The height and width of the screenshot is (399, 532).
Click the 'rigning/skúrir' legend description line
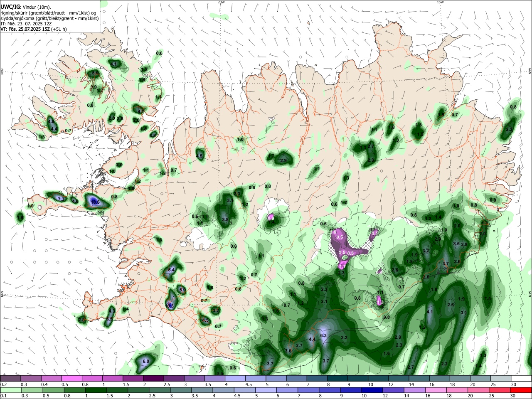pos(49,13)
